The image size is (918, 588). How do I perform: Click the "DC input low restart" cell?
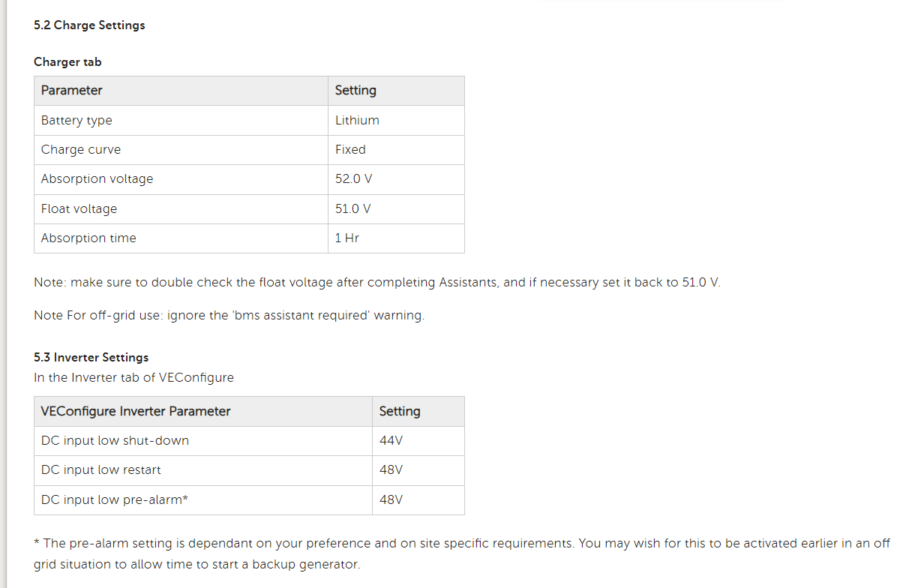click(101, 469)
